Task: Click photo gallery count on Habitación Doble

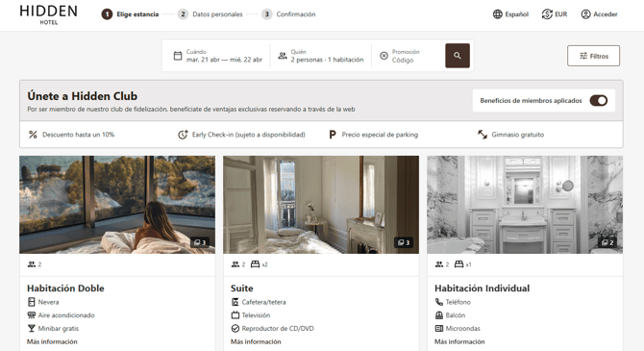Action: pos(200,242)
